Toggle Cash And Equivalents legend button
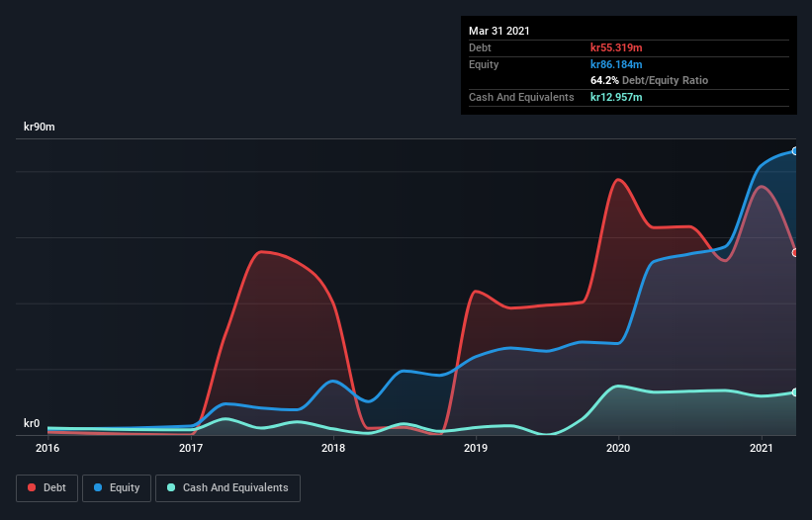The width and height of the screenshot is (812, 520). click(227, 488)
